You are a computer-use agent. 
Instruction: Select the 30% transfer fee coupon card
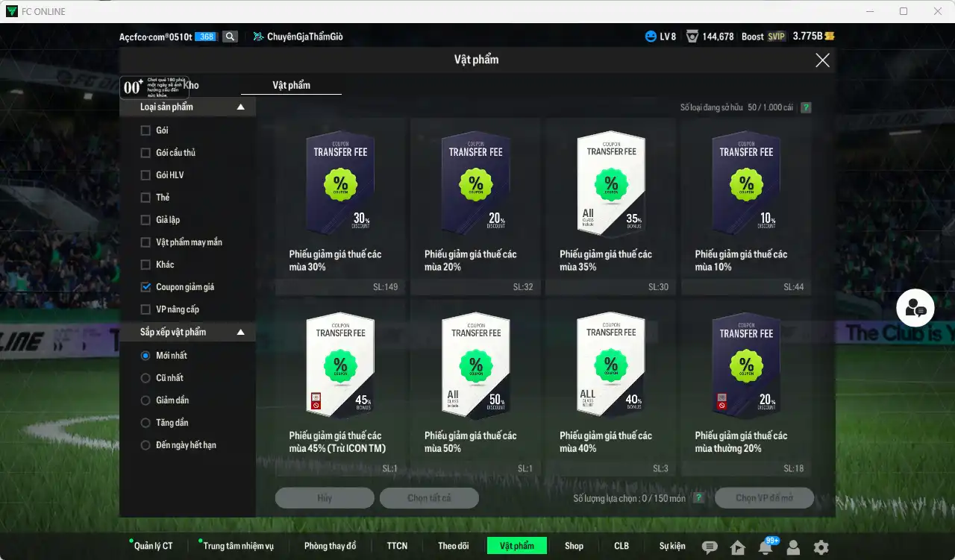pyautogui.click(x=340, y=206)
